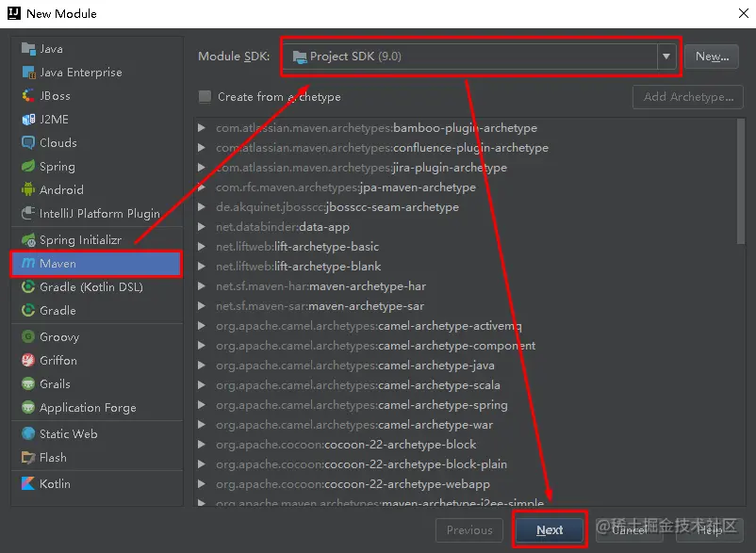756x553 pixels.
Task: Select the Spring leaf icon
Action: click(x=28, y=166)
